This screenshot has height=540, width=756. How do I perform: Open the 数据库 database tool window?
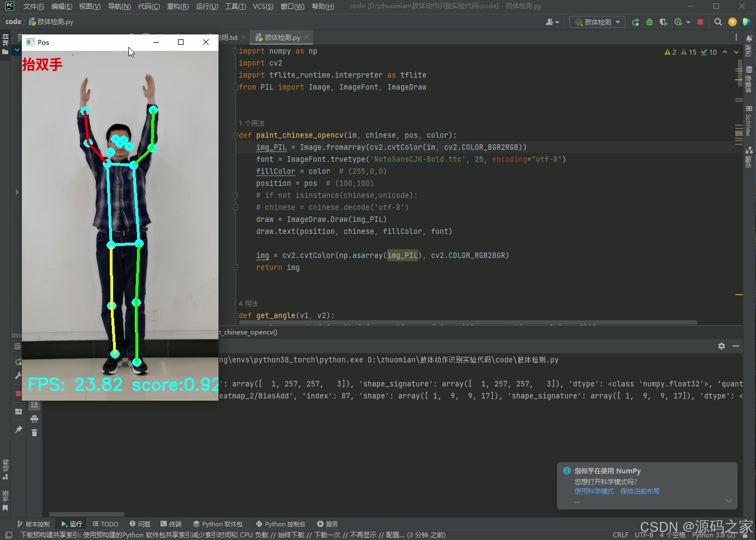748,79
